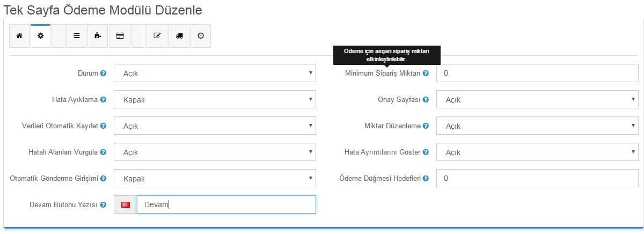The image size is (644, 234).
Task: Open the Onay Sayfası dropdown
Action: (537, 99)
